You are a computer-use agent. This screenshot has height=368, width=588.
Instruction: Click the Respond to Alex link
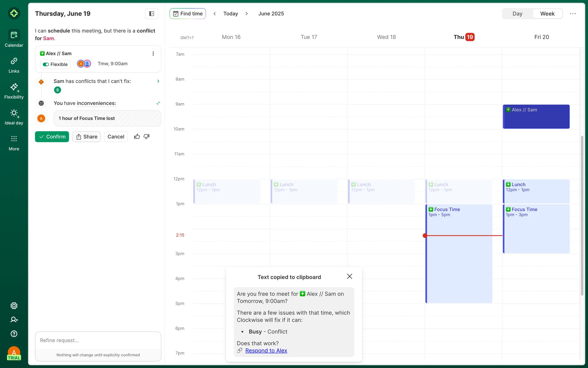(x=266, y=351)
